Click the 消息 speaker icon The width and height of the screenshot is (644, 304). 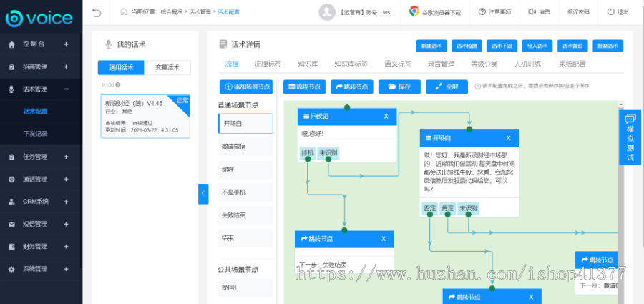532,11
